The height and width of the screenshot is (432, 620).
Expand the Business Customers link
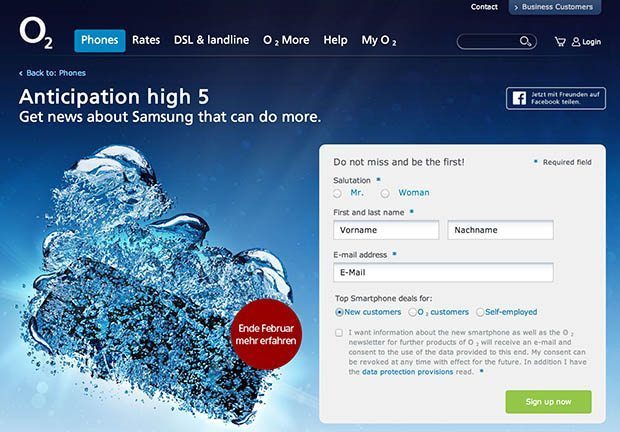(555, 7)
